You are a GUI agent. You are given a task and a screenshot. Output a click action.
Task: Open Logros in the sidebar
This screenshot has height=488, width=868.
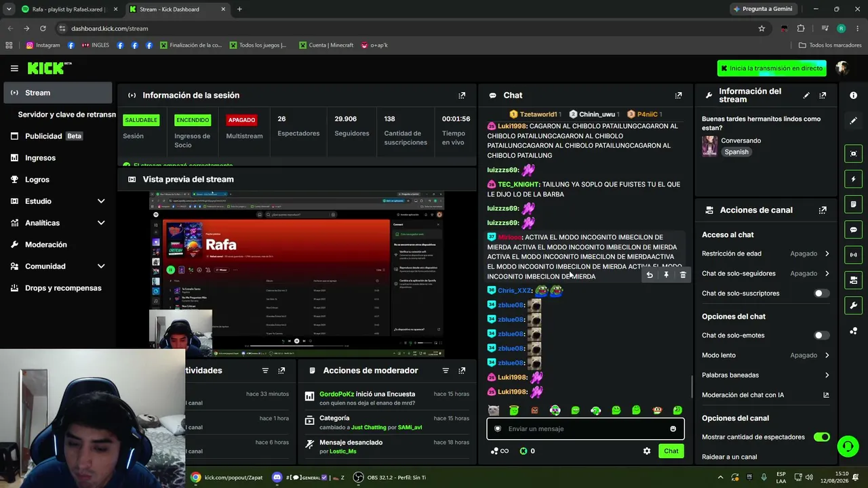[56, 180]
